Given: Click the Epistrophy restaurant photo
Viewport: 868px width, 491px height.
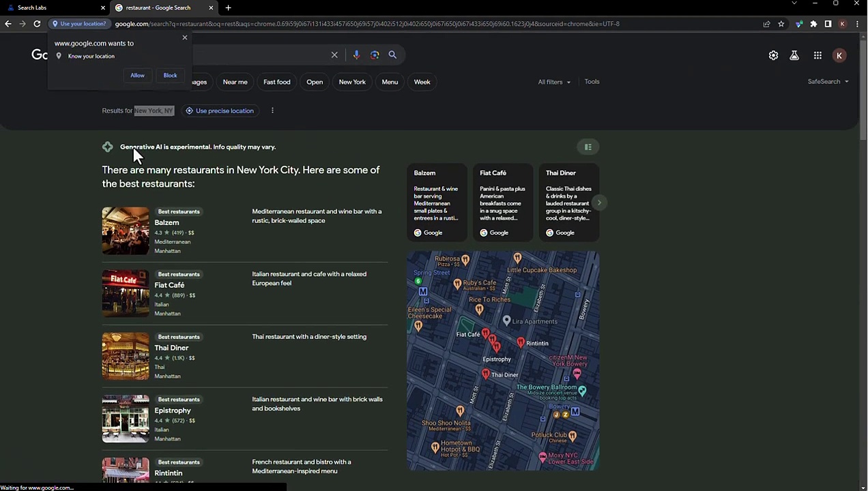Looking at the screenshot, I should click(x=126, y=419).
